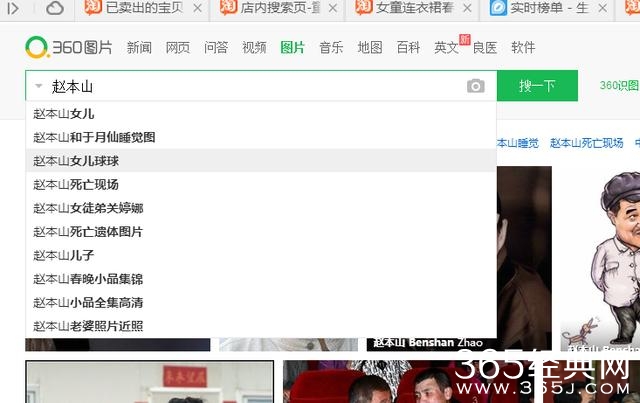Click the sidebar toggle icon at top-left
Viewport: 640px width, 403px height.
coord(13,9)
